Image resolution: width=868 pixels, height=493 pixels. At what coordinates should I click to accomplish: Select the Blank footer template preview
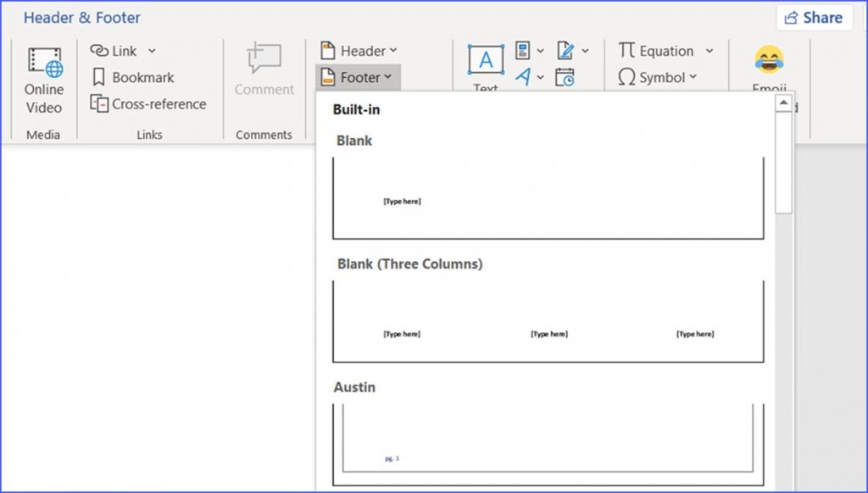(x=547, y=197)
